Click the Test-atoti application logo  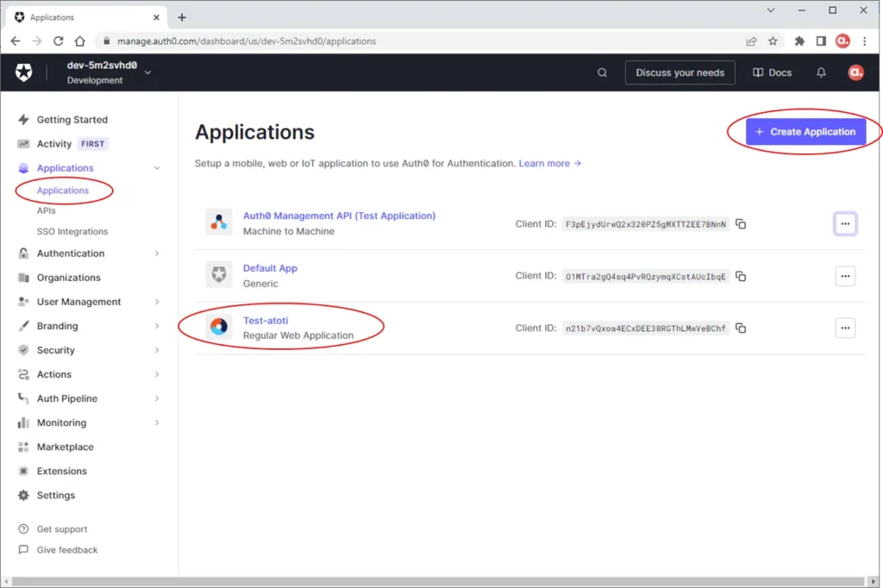click(x=218, y=326)
